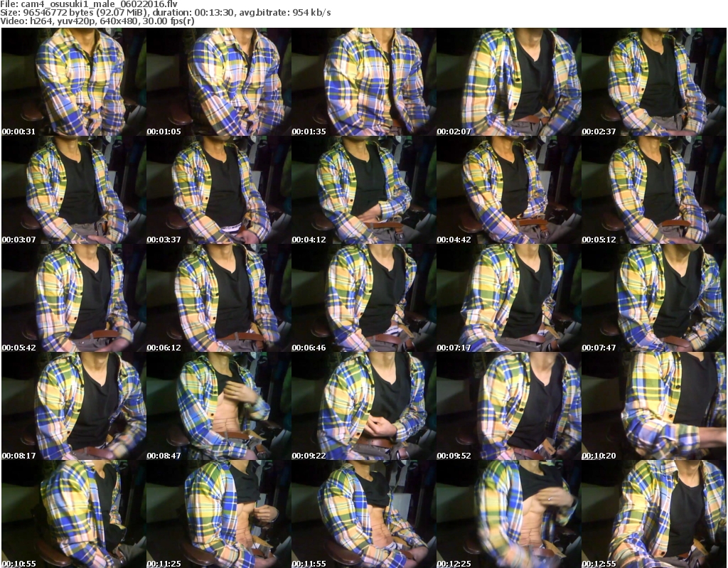Select the thumbnail stamped 00:04:42

pos(508,190)
